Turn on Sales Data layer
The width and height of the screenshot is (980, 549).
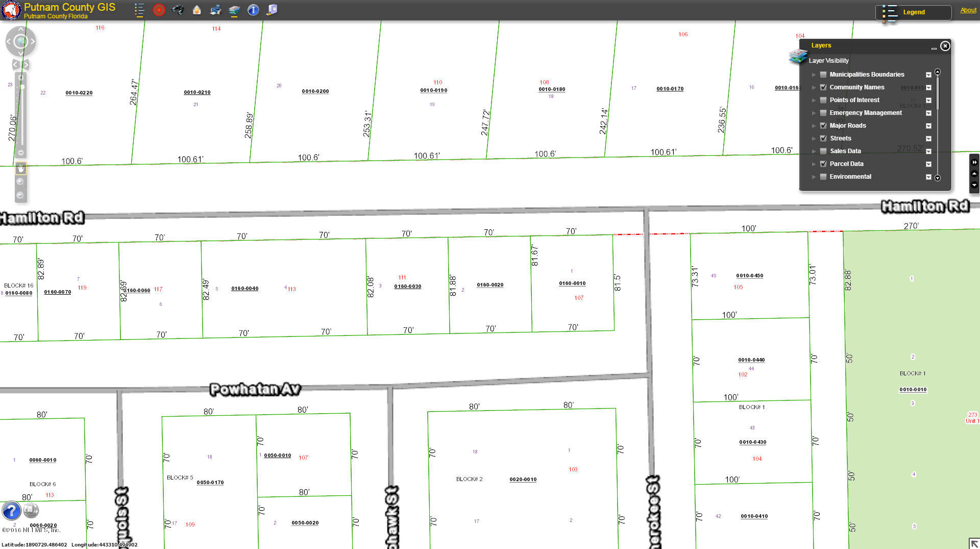[823, 151]
